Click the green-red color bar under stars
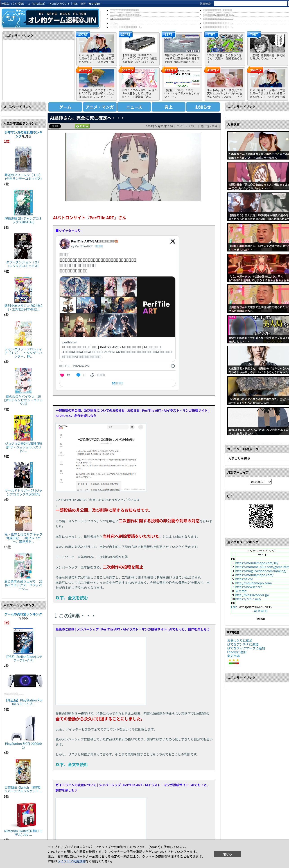 233,663
